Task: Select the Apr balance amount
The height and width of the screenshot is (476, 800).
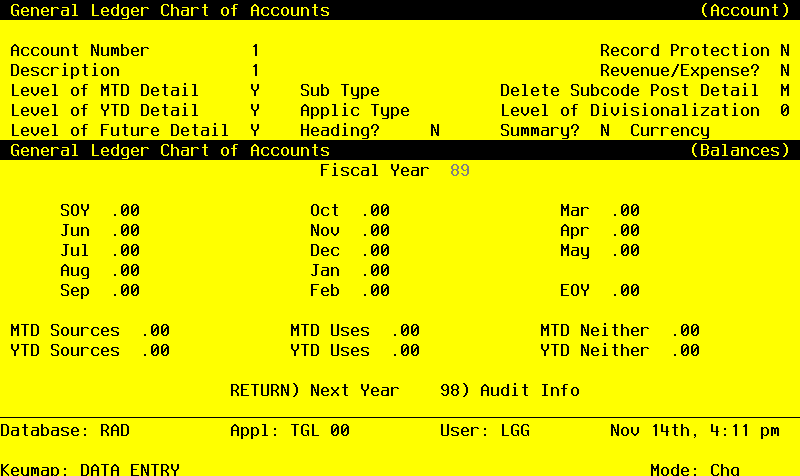Action: pos(626,231)
